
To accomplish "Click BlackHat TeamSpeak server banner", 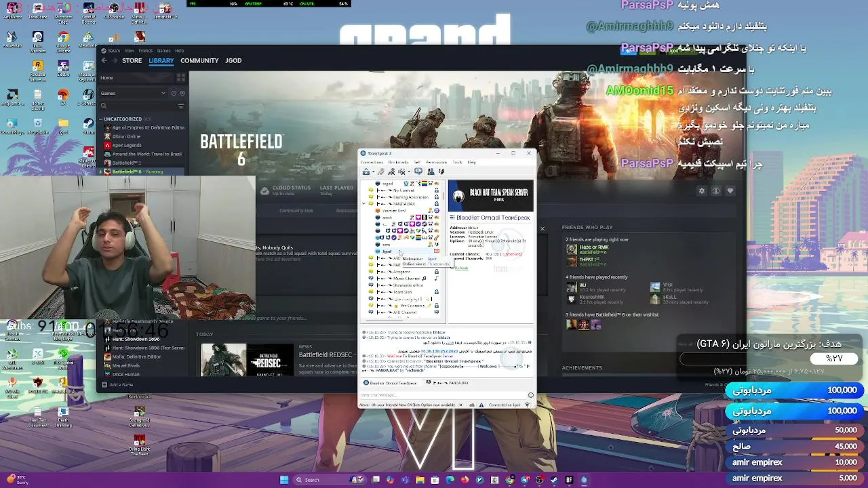I will tap(491, 196).
